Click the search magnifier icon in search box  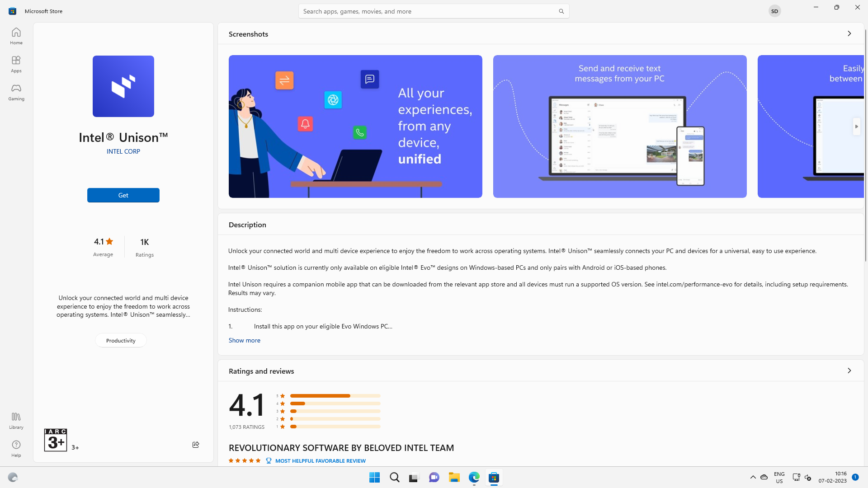[561, 11]
